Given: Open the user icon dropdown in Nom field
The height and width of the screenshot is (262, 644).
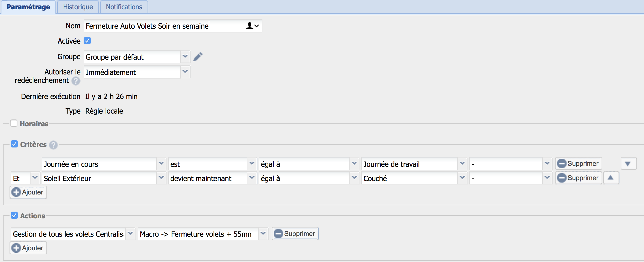Looking at the screenshot, I should [x=252, y=26].
